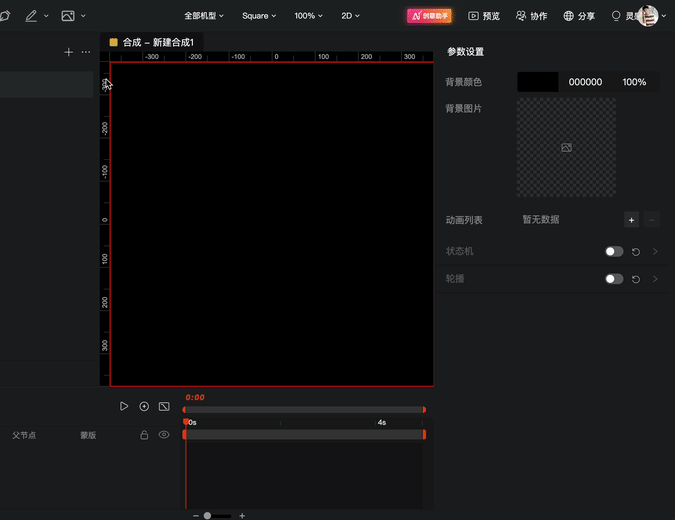The height and width of the screenshot is (520, 675).
Task: Switch to 合成 – 新建合成1 tab
Action: coord(152,42)
